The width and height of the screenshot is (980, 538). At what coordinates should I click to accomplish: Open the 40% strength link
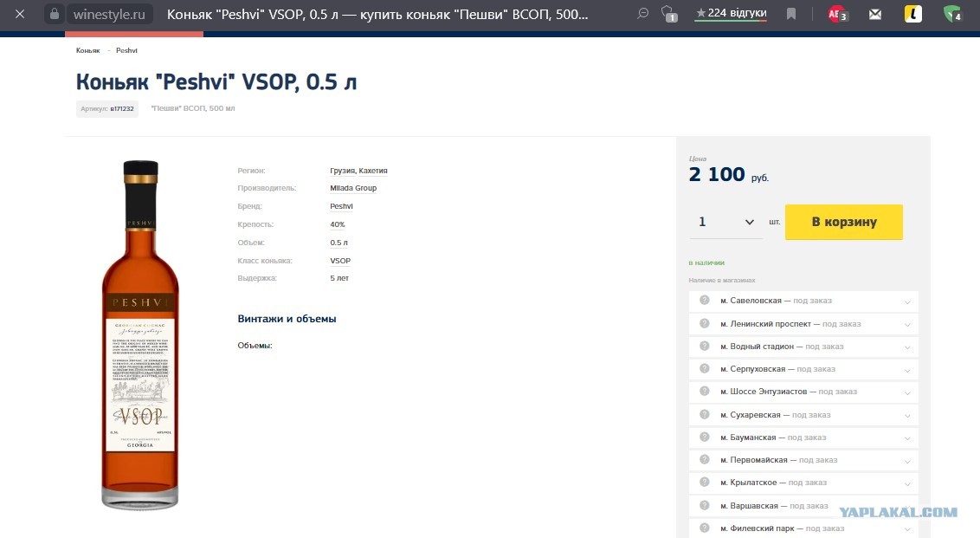point(338,224)
